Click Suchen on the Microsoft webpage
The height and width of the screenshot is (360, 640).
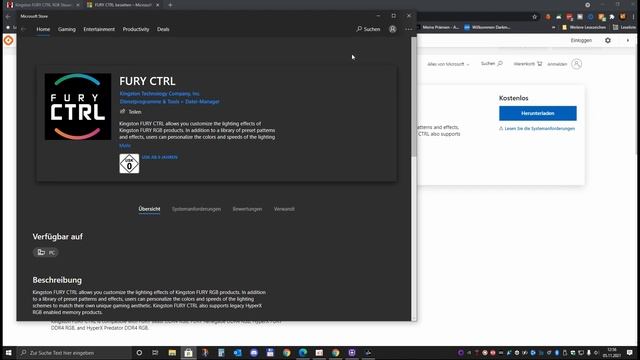492,64
